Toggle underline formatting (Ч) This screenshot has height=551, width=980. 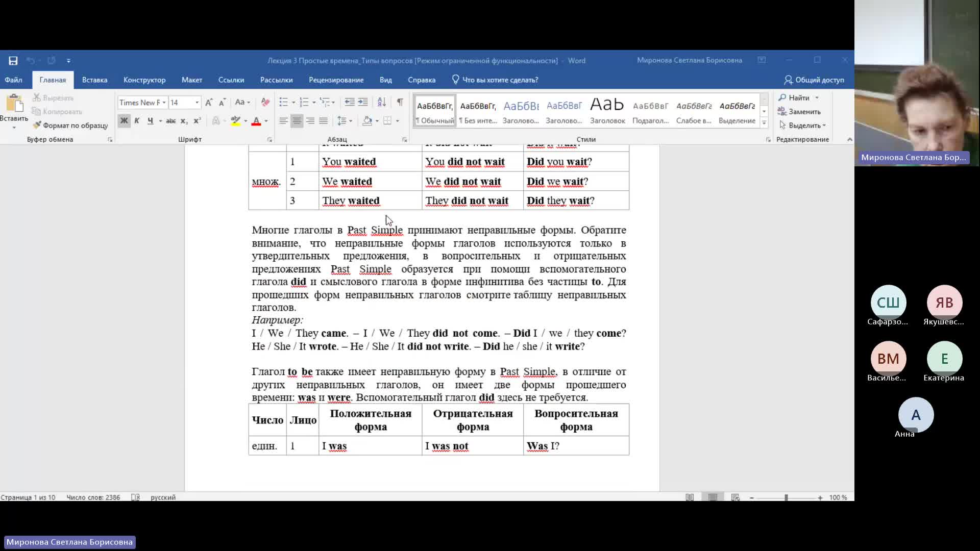click(150, 121)
